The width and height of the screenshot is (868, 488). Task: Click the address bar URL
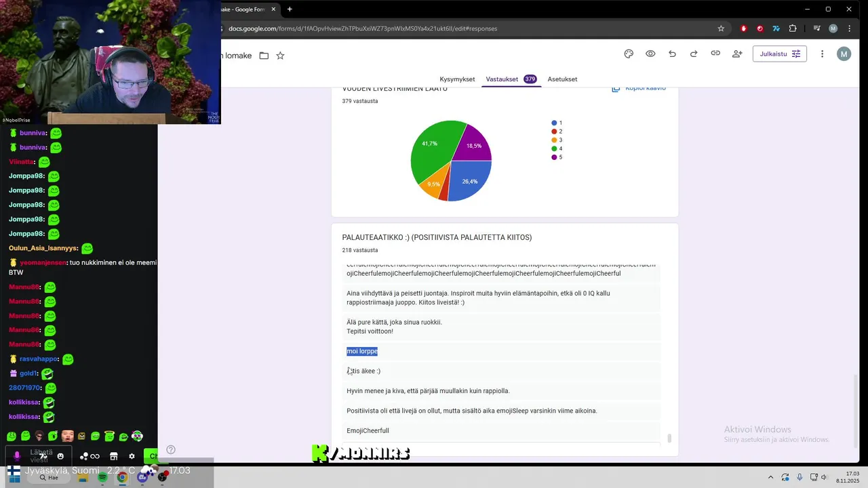[x=363, y=28]
